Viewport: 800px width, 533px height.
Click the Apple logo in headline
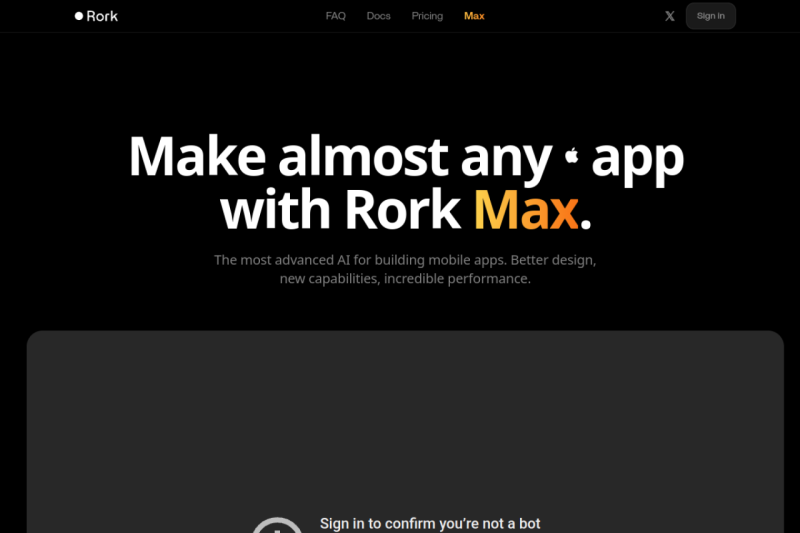(571, 156)
